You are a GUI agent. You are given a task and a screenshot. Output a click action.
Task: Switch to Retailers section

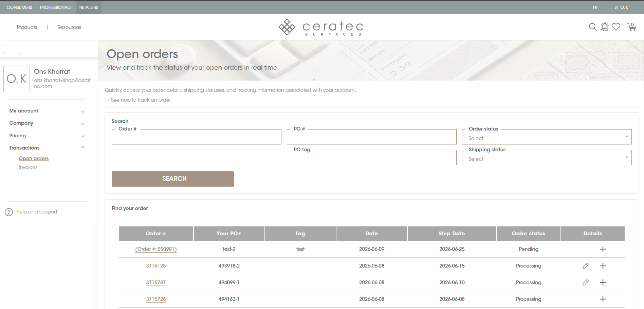click(x=89, y=7)
